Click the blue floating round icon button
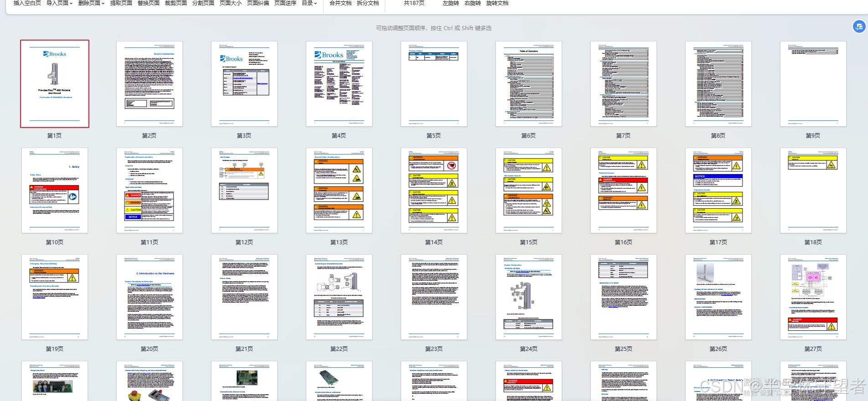868x401 pixels. click(x=859, y=26)
